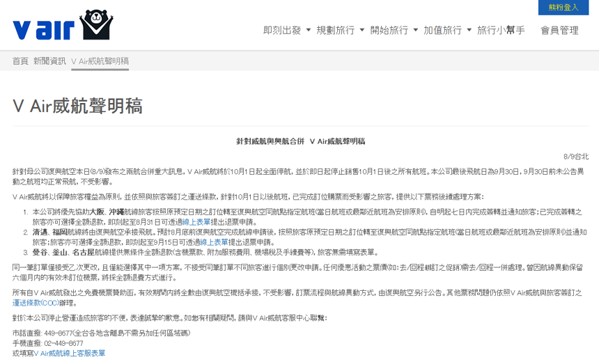
Task: Click the 市話直撥 449-8677 phone line
Action: tap(101, 333)
